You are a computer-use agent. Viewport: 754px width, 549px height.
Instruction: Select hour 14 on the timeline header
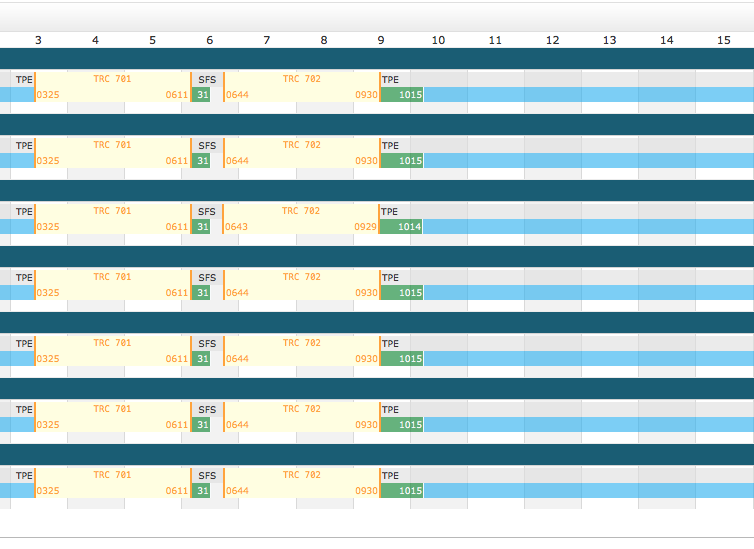pos(666,40)
